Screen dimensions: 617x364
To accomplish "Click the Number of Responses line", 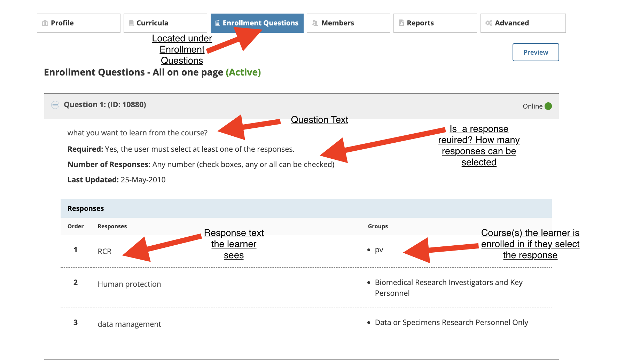I will [x=201, y=164].
